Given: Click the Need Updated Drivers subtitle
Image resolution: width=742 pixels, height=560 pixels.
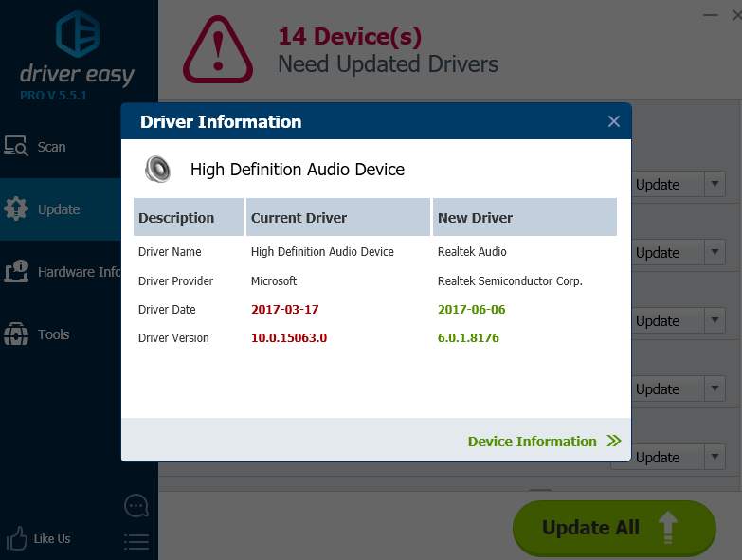Looking at the screenshot, I should (x=388, y=64).
